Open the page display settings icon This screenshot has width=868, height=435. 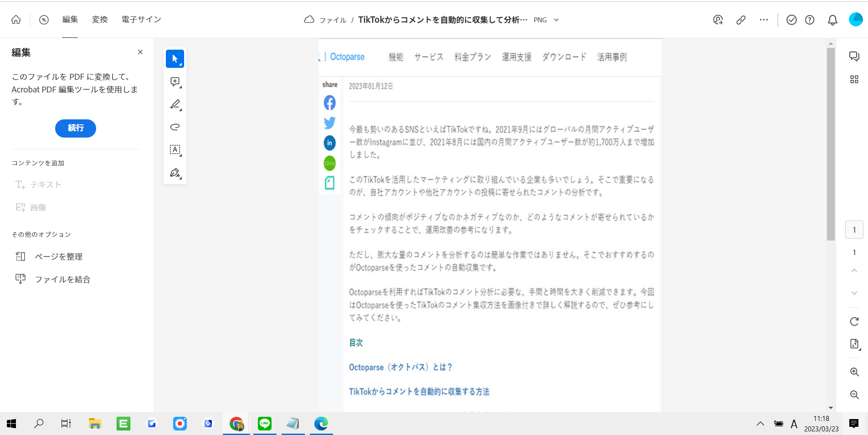[855, 344]
